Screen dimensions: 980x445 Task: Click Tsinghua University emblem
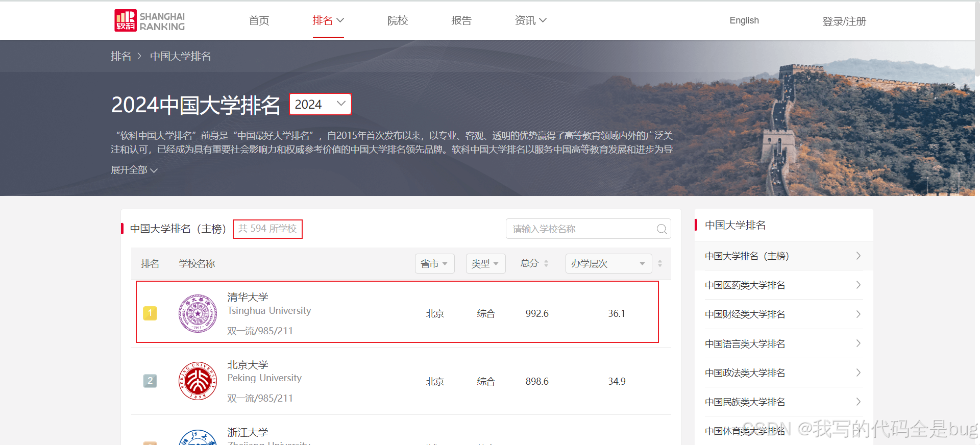click(198, 313)
